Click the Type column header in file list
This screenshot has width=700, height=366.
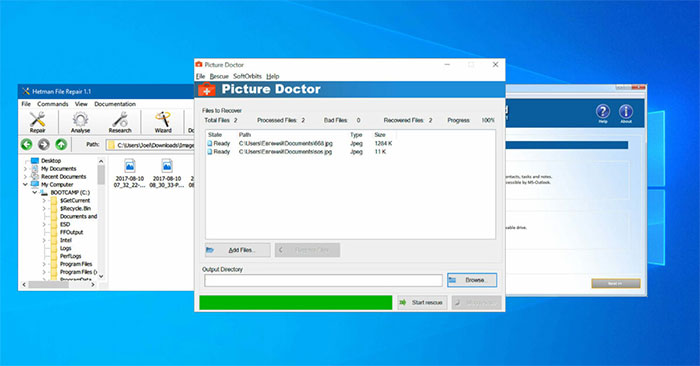[356, 135]
